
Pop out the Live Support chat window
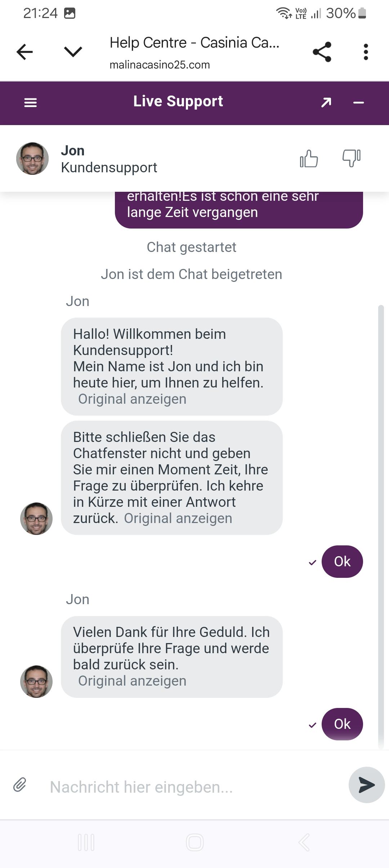coord(326,103)
